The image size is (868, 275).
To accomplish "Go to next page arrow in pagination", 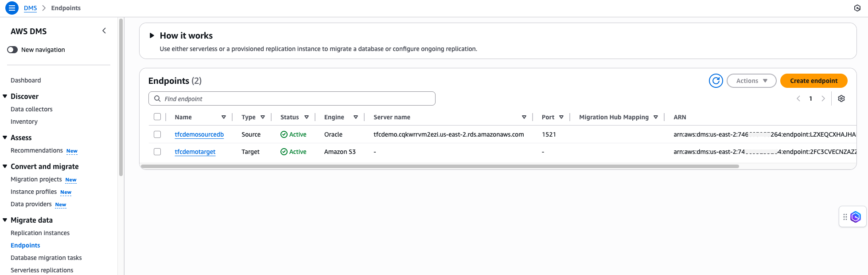I will (x=823, y=98).
